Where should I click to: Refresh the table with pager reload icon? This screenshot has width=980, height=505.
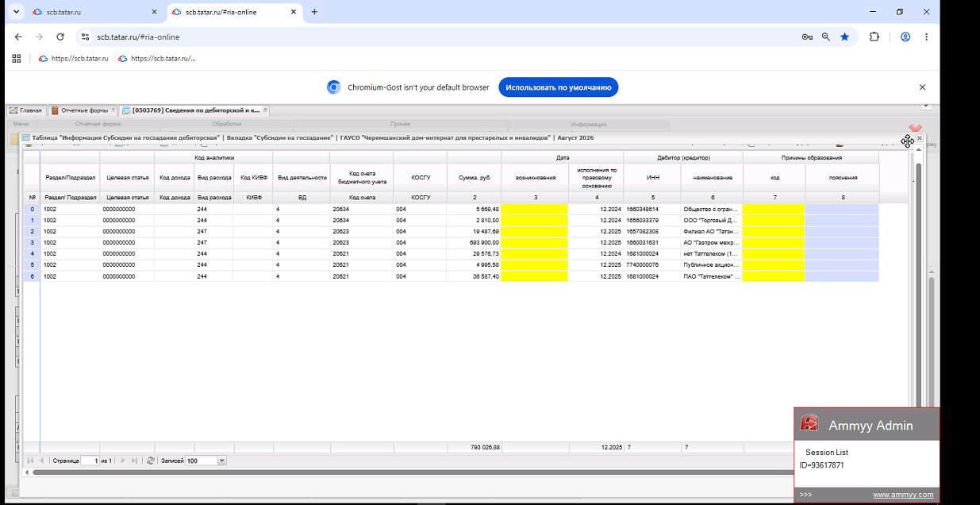pos(150,461)
